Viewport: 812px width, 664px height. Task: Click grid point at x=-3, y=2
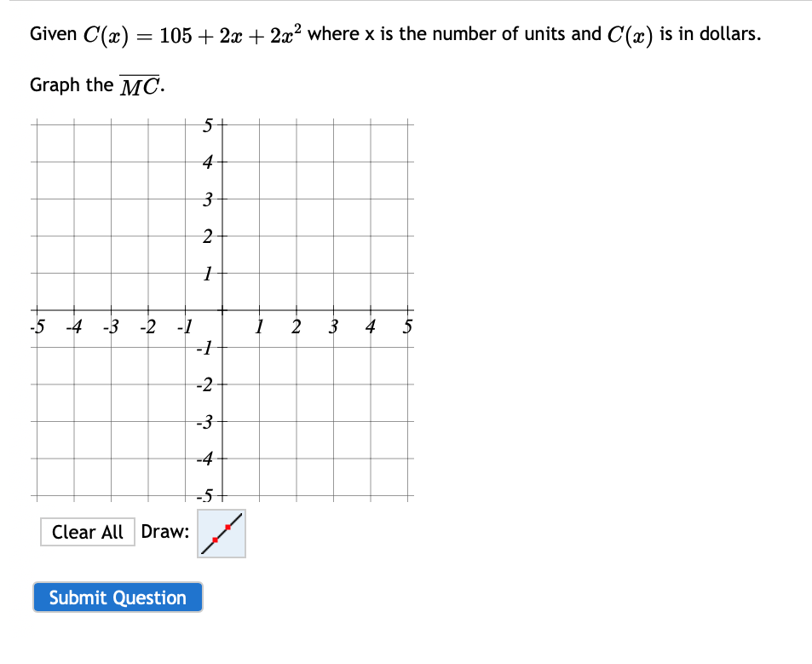click(111, 236)
